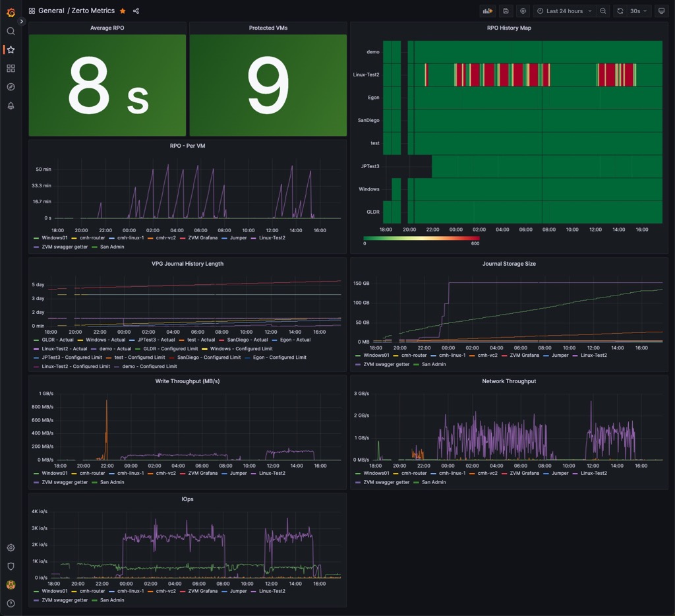The image size is (675, 616).
Task: Toggle ZVM swagger getter in the RPO - Per VM legend
Action: click(65, 247)
